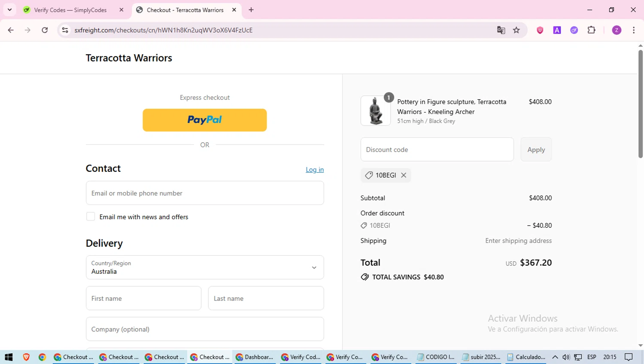Click the Enter shipping address text
Image resolution: width=644 pixels, height=364 pixels.
click(x=519, y=241)
